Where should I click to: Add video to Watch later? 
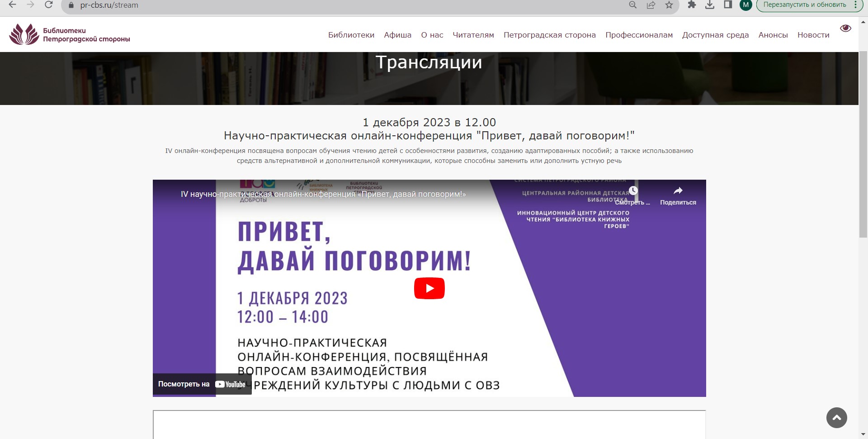(x=633, y=196)
